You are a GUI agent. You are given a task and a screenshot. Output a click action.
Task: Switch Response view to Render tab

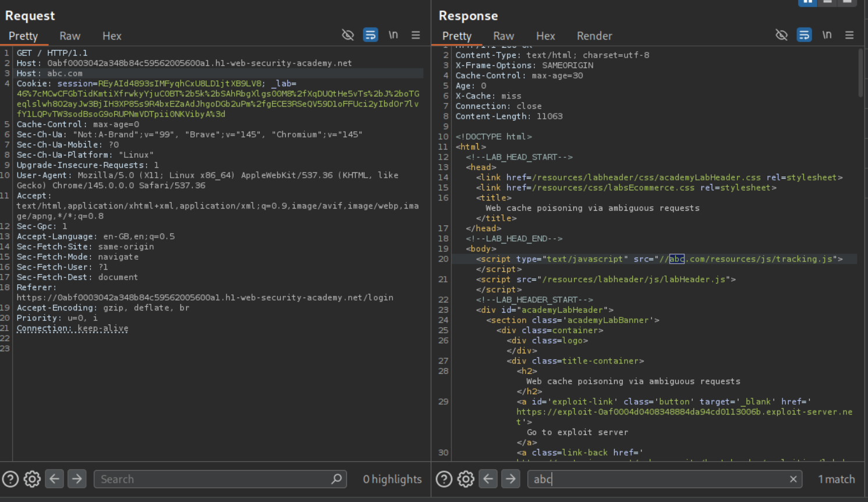click(594, 36)
